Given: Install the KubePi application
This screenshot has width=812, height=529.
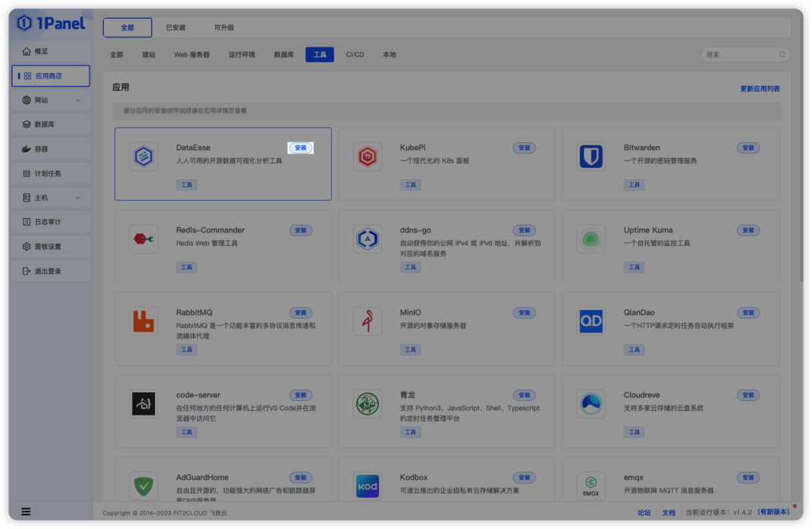Looking at the screenshot, I should coord(524,147).
